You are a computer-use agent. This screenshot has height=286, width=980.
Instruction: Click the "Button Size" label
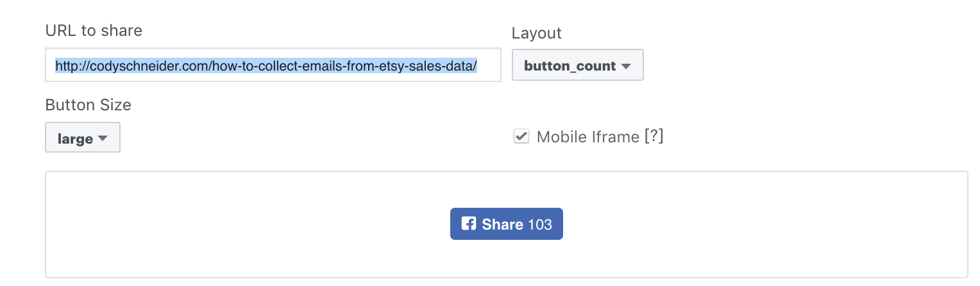pyautogui.click(x=89, y=105)
